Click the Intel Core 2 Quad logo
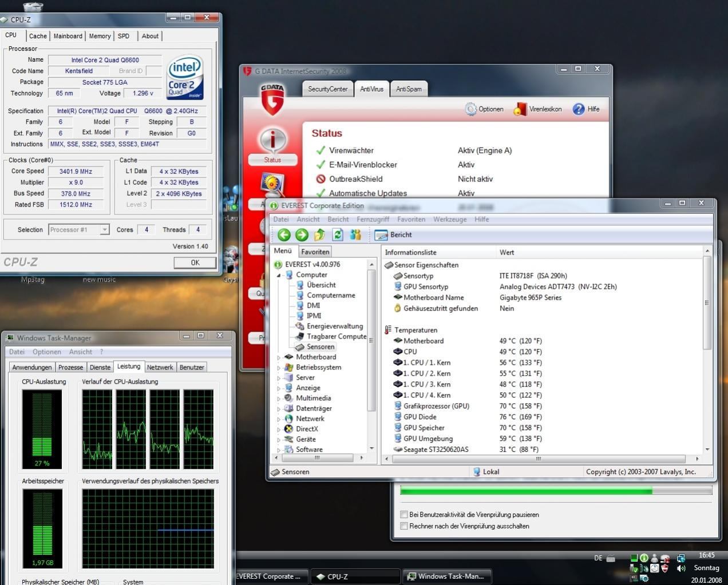Screen dimensions: 728x585 [185, 77]
